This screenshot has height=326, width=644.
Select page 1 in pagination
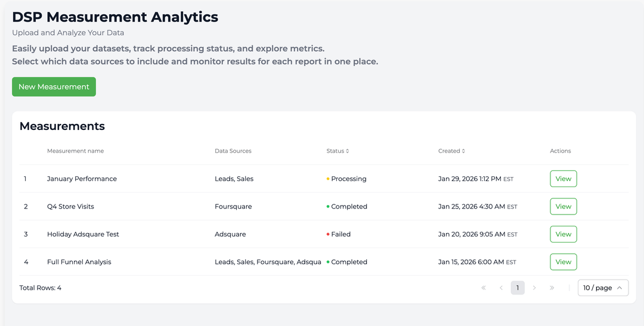(x=518, y=288)
